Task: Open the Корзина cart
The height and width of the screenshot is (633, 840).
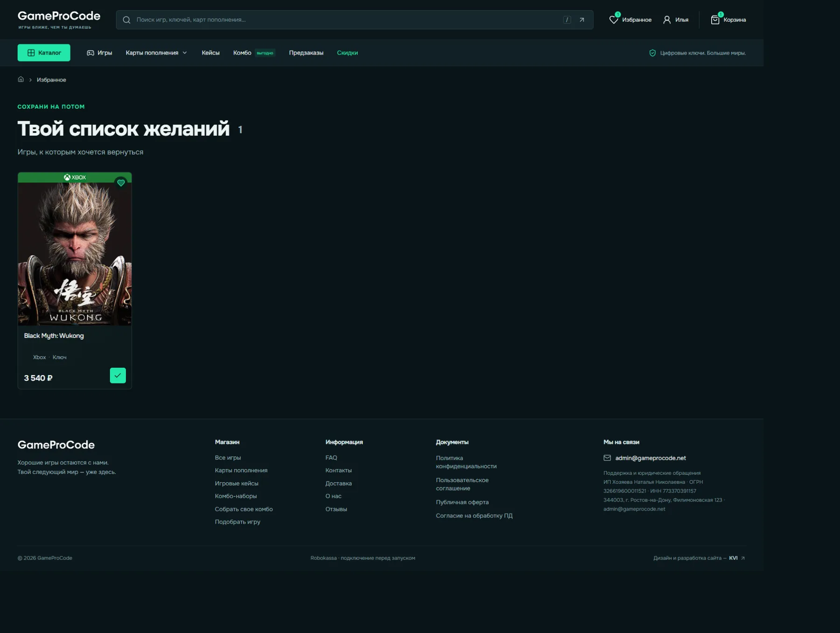Action: coord(728,20)
